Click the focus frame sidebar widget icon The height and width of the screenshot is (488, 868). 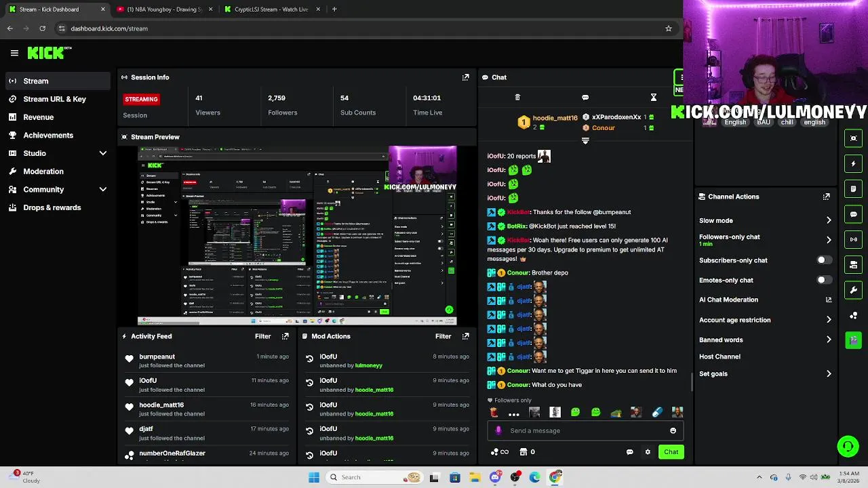(853, 138)
